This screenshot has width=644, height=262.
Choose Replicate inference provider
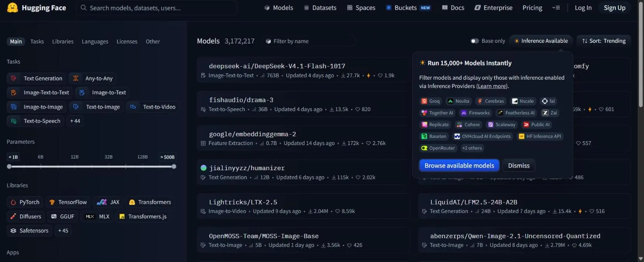tap(436, 125)
